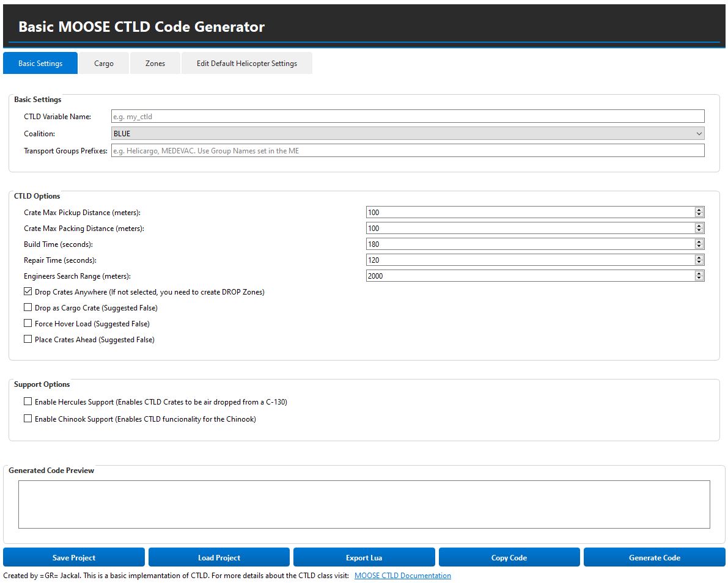Screen dimensions: 728x583
Task: Open the Zones tab
Action: [155, 63]
